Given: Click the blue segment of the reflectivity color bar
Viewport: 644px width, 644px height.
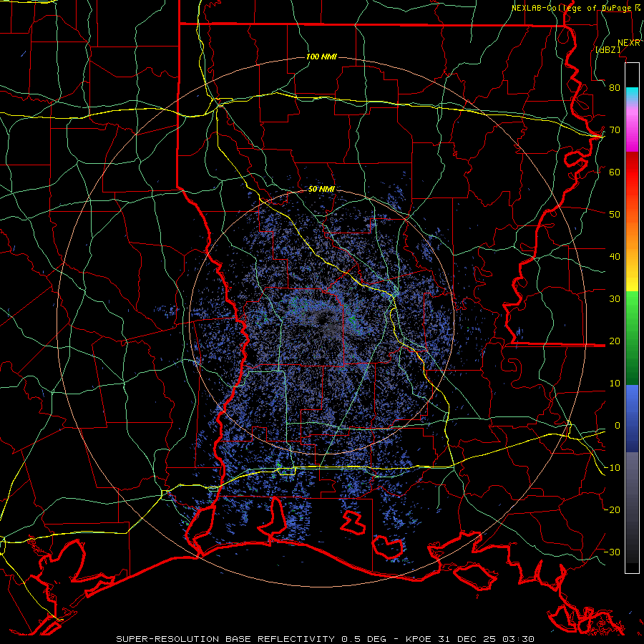Looking at the screenshot, I should click(632, 419).
